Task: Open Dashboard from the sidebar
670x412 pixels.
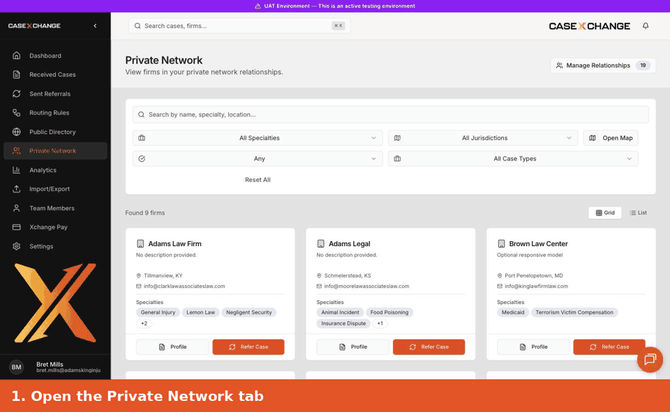Action: [55, 56]
